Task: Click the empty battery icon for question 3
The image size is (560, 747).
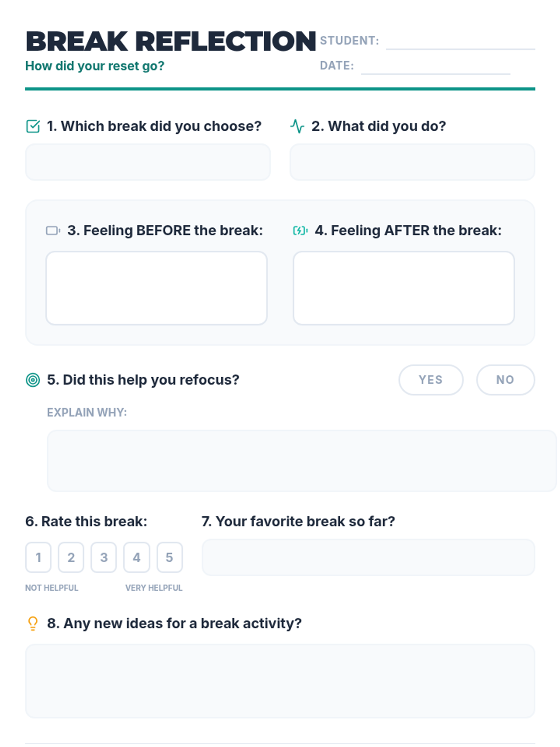Action: point(53,231)
